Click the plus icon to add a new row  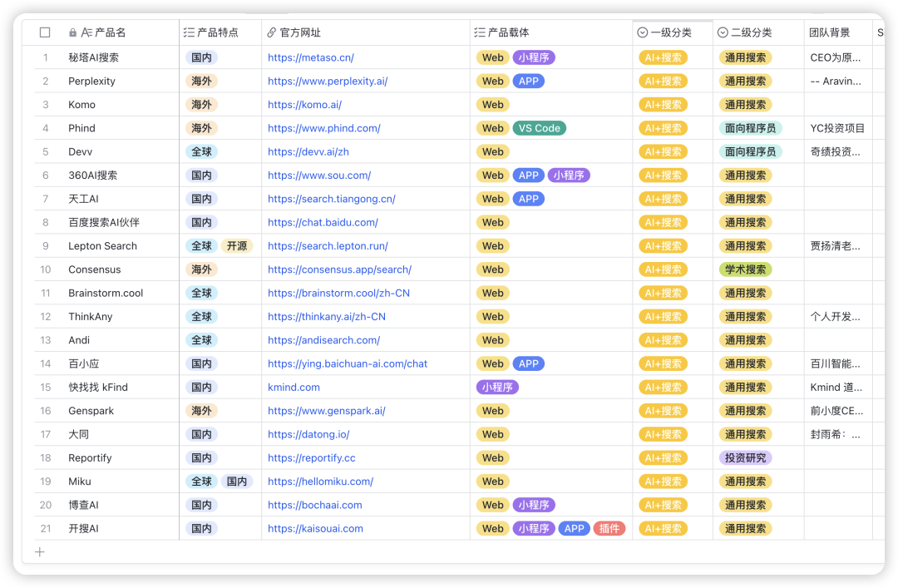40,551
